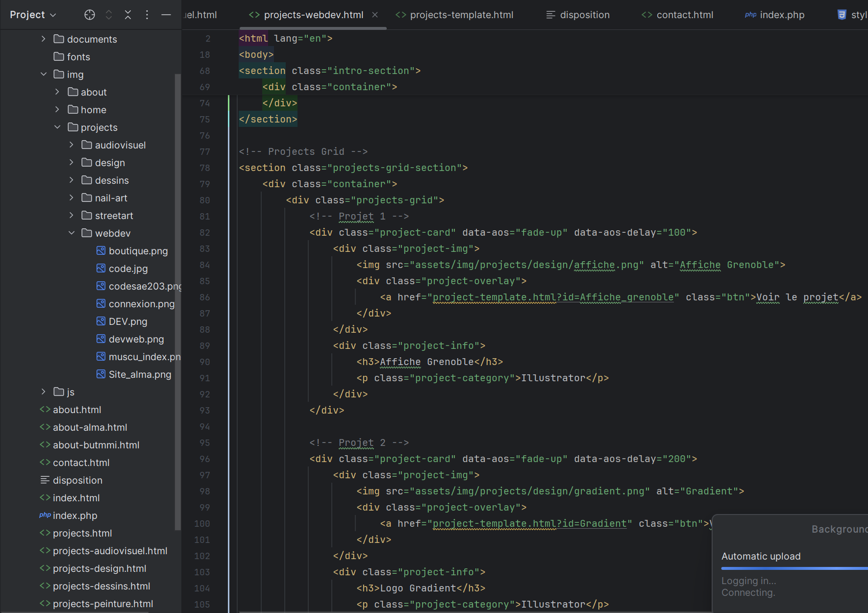
Task: Open the Project view dropdown
Action: click(x=33, y=15)
